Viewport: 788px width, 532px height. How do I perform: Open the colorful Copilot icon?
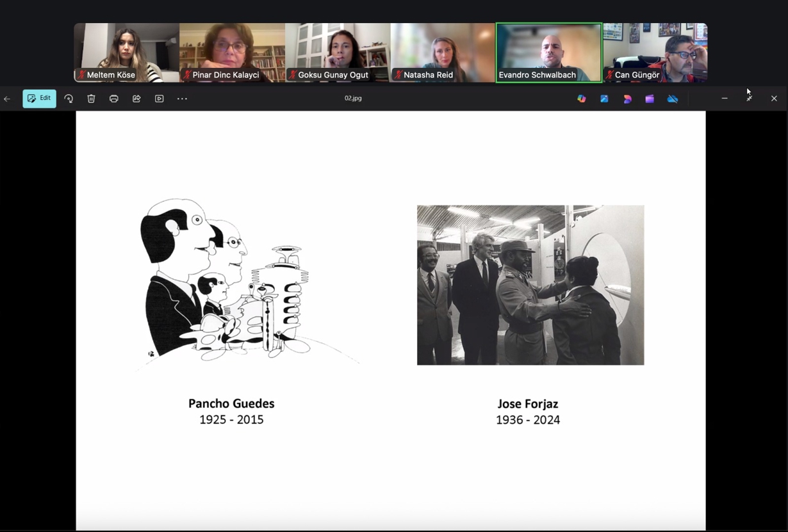(582, 99)
